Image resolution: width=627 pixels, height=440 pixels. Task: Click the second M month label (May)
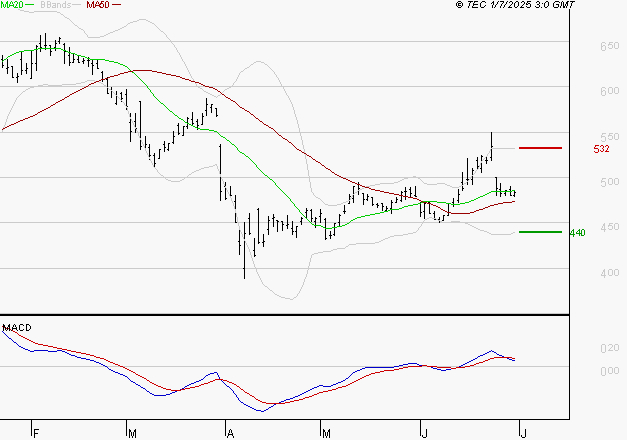[326, 434]
